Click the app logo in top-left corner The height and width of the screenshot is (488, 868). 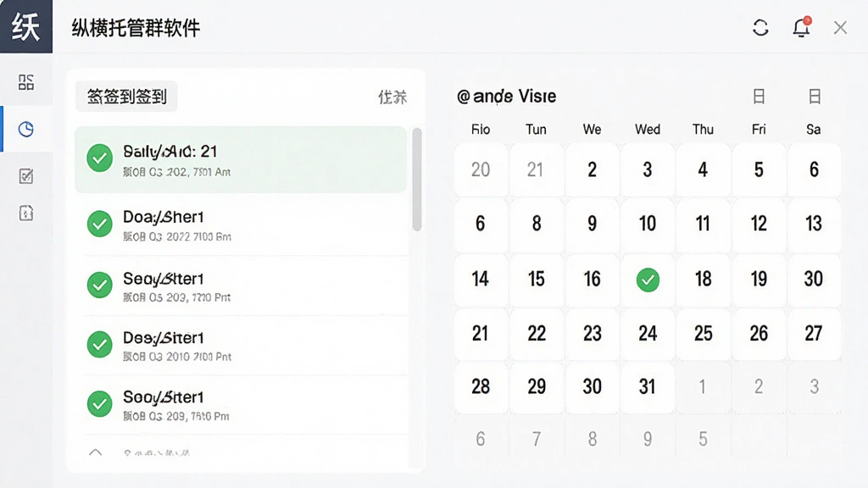pos(26,26)
